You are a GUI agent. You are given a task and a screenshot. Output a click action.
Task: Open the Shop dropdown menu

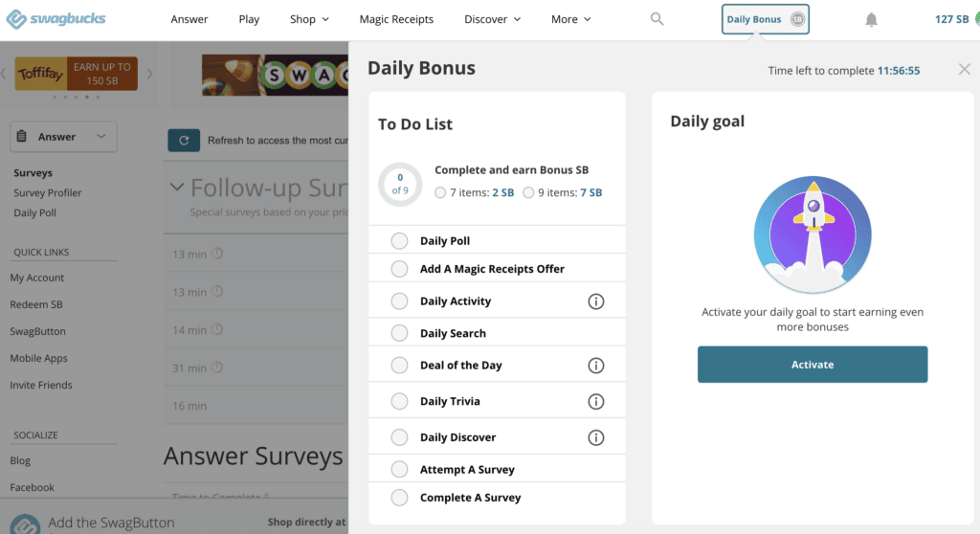309,19
